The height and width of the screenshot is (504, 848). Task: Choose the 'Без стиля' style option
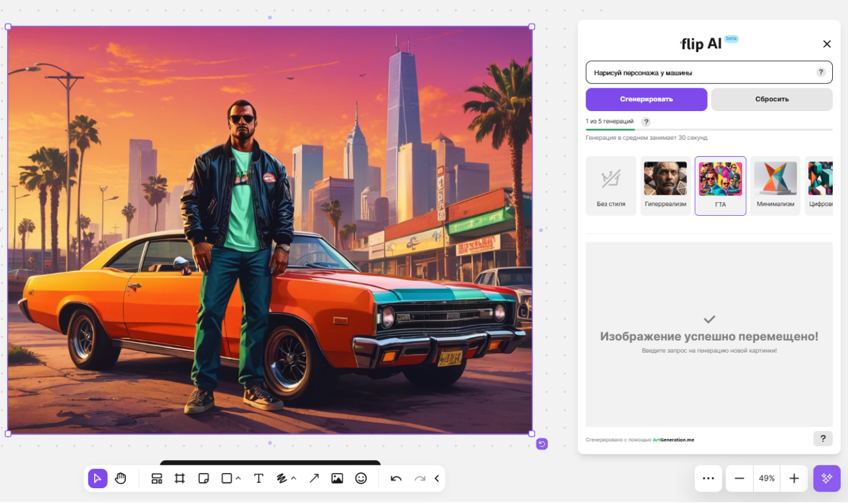pyautogui.click(x=611, y=186)
